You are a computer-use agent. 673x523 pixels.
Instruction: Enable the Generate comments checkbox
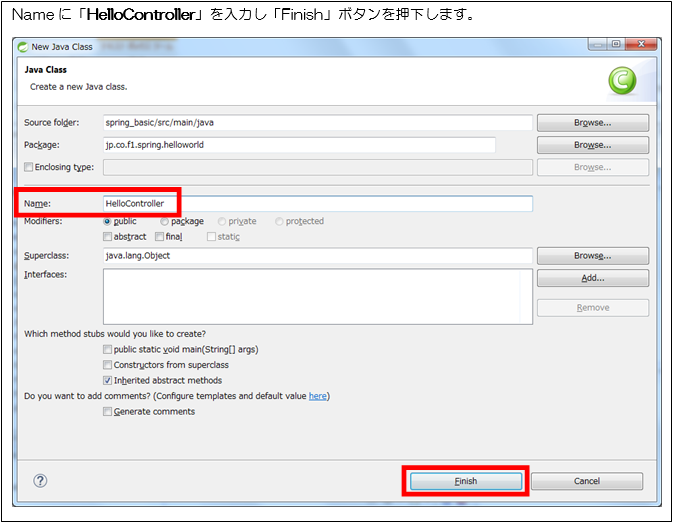click(108, 412)
